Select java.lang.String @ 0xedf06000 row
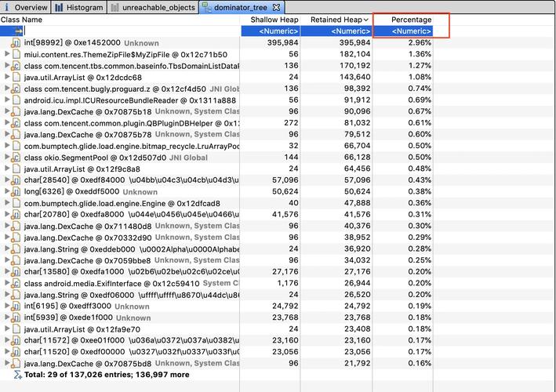The image size is (556, 392). click(216, 295)
